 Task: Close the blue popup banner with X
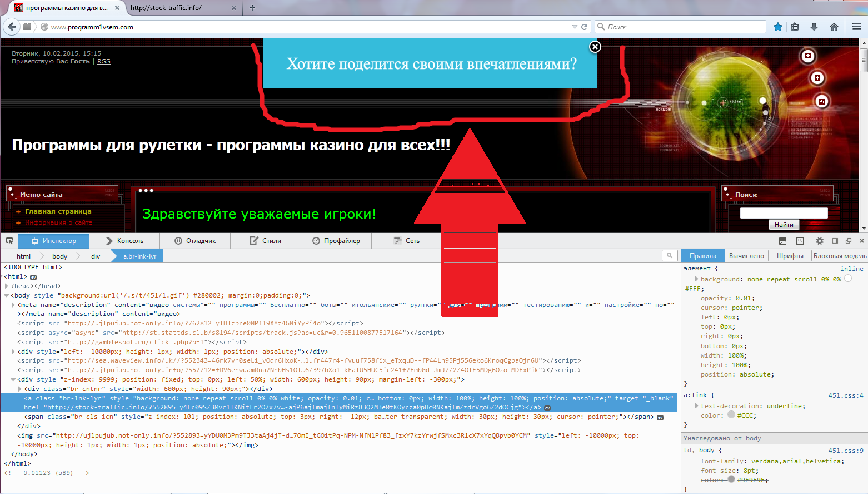coord(595,47)
